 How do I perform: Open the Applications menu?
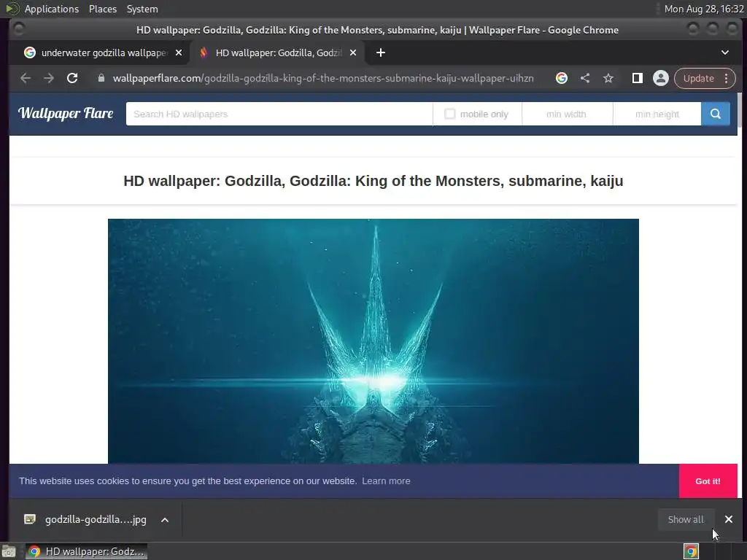tap(52, 9)
